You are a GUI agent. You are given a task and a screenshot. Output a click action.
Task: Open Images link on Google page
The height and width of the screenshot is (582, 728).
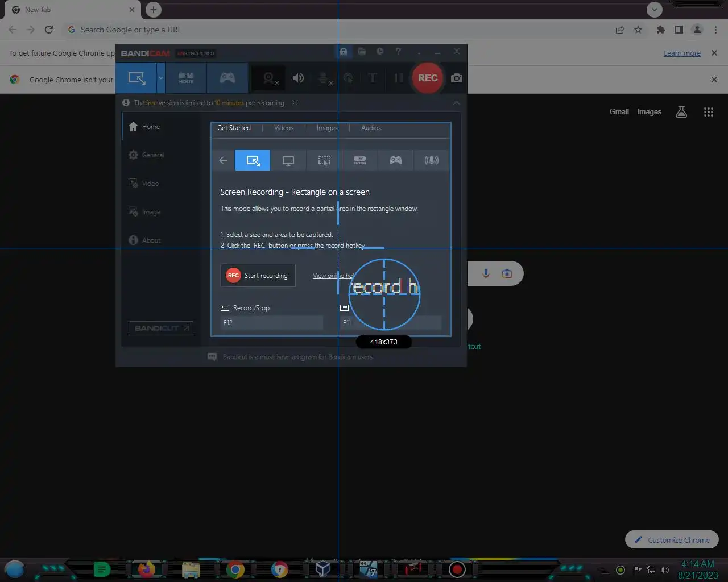pos(649,111)
